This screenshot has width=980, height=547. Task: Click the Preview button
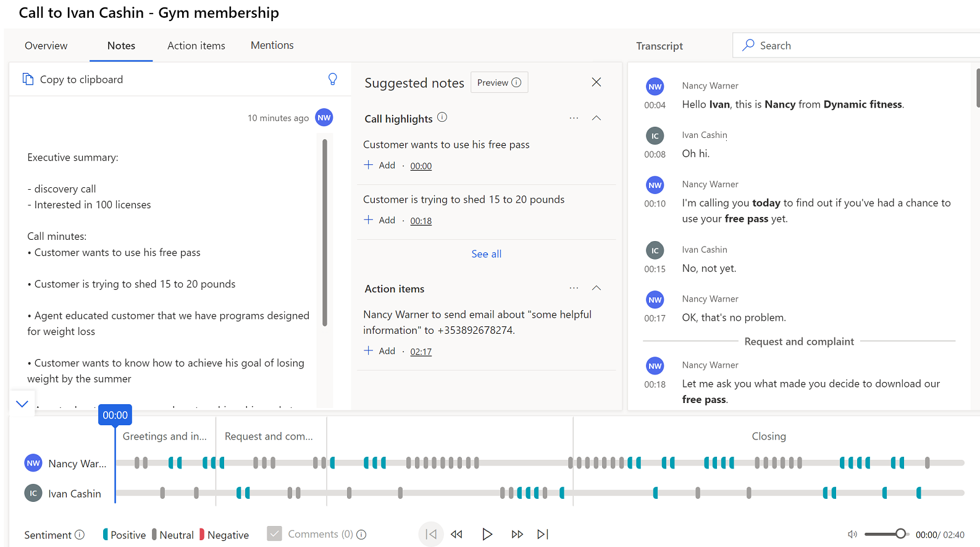[499, 82]
